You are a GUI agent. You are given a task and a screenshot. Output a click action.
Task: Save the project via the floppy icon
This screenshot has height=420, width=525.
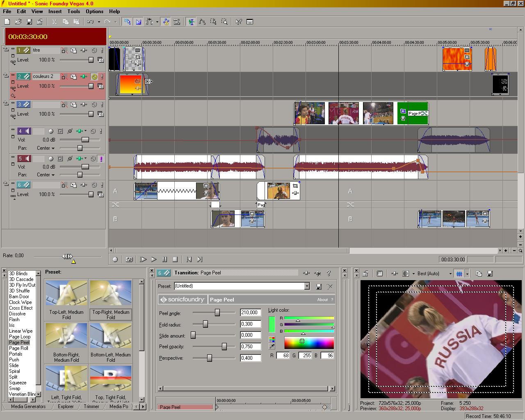pyautogui.click(x=29, y=22)
